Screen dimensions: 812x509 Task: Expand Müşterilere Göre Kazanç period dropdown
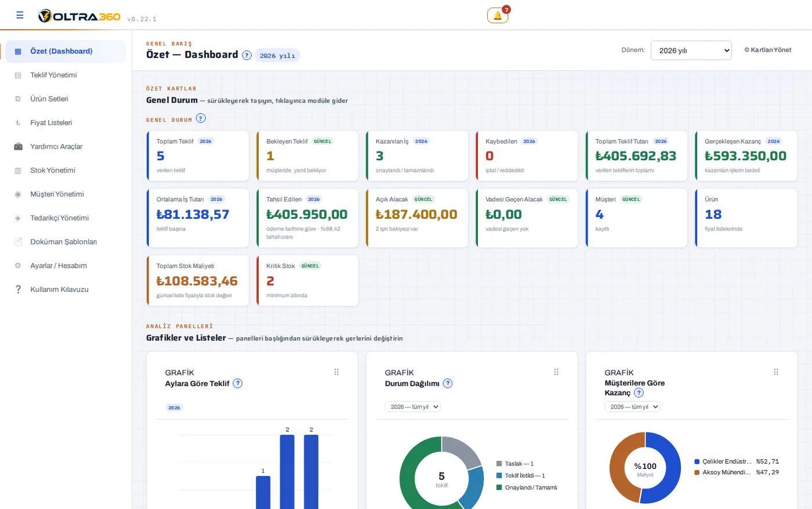point(632,407)
